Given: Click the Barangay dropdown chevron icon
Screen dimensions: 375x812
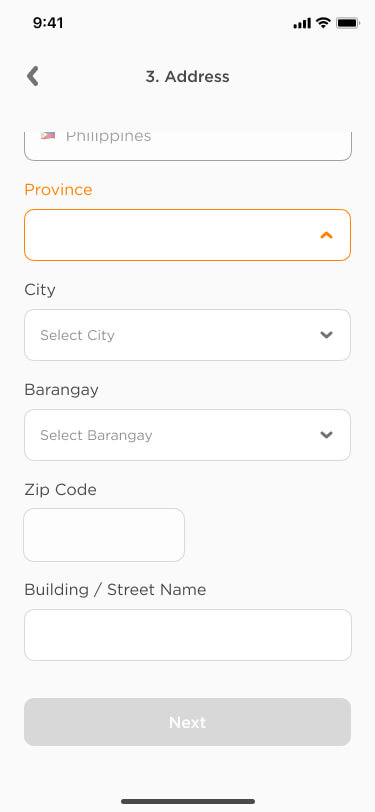Looking at the screenshot, I should click(326, 434).
